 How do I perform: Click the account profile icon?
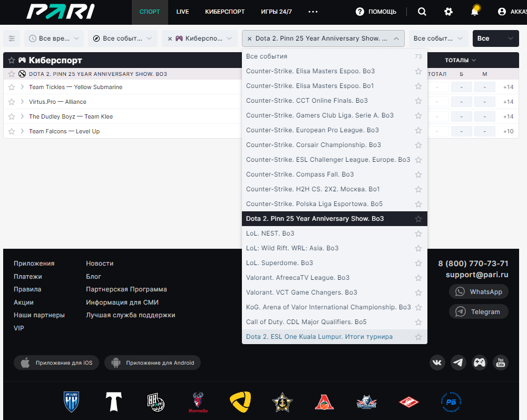[502, 12]
